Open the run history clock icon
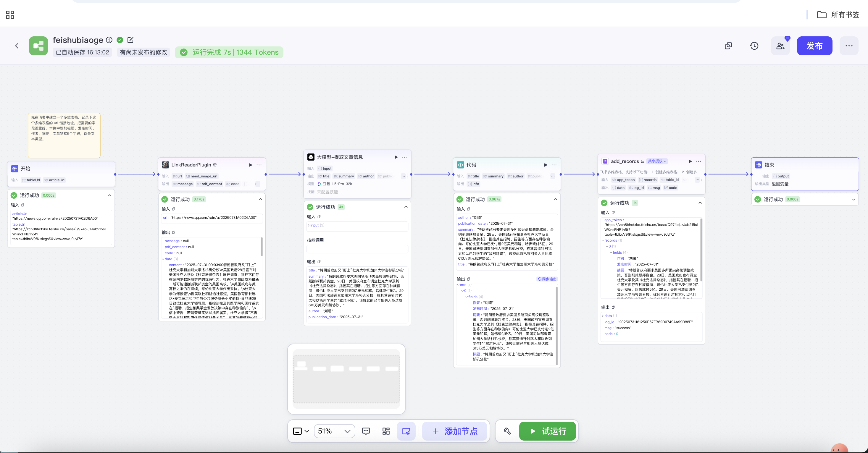This screenshot has height=453, width=868. 754,46
